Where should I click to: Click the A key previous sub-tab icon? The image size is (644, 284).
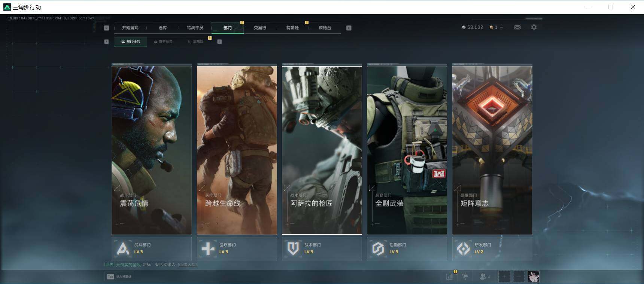point(106,42)
